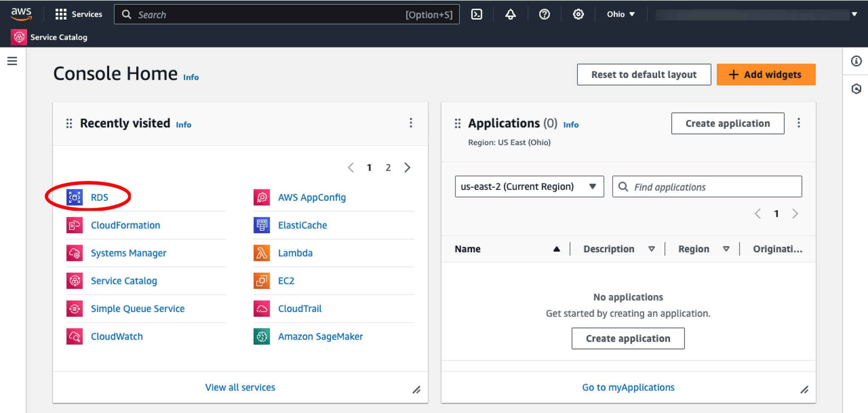Viewport: 868px width, 413px height.
Task: Open the info panel icon on the right edge
Action: click(x=856, y=61)
